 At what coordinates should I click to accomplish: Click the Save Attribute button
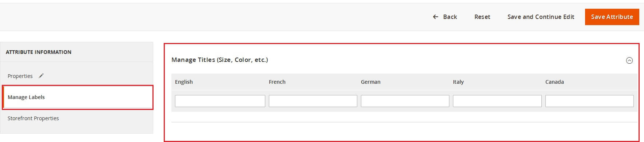[612, 17]
